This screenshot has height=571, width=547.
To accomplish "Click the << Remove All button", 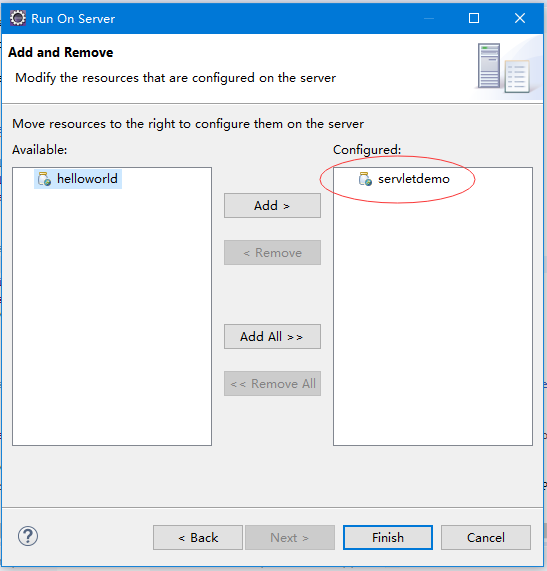I will (272, 383).
